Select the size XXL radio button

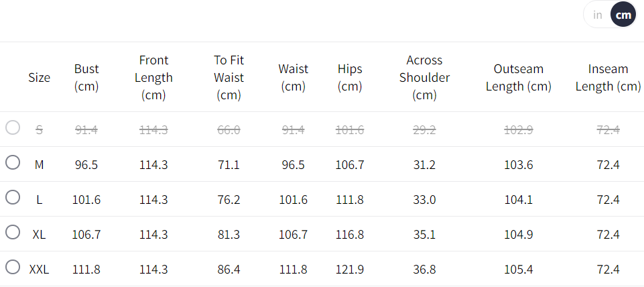[13, 268]
